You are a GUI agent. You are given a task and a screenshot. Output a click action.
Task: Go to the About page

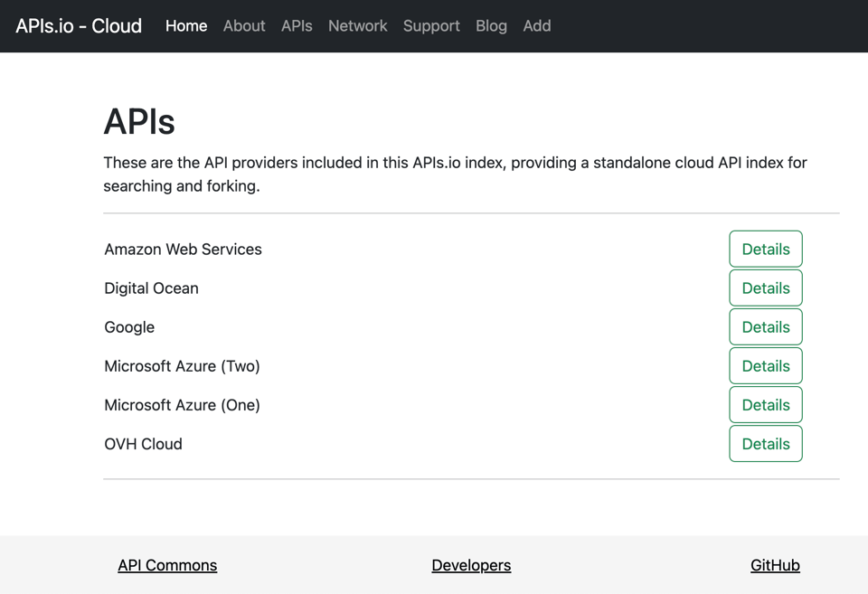click(244, 26)
